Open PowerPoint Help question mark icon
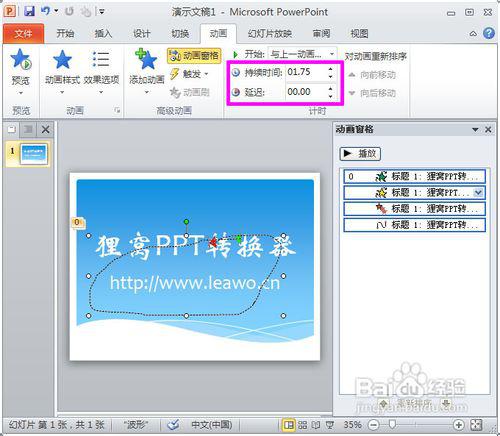 [489, 33]
